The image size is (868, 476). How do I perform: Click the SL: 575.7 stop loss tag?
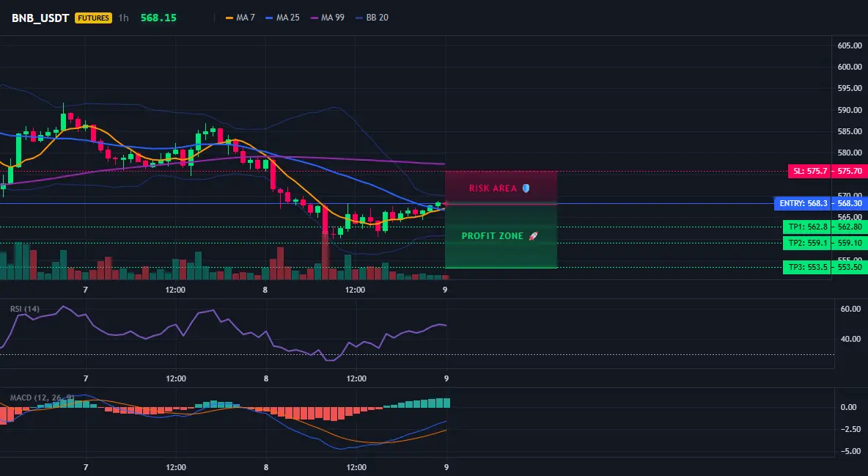(x=810, y=171)
